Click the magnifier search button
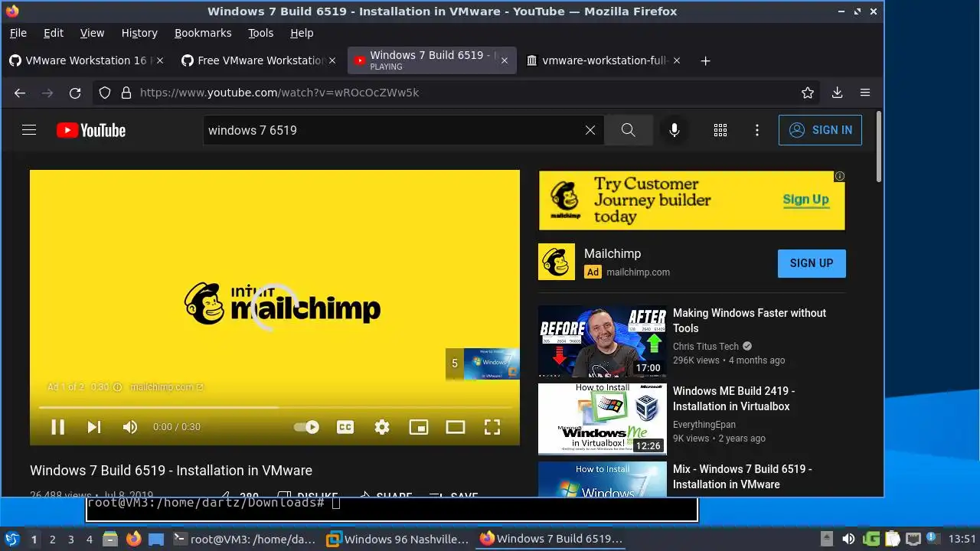 [628, 130]
